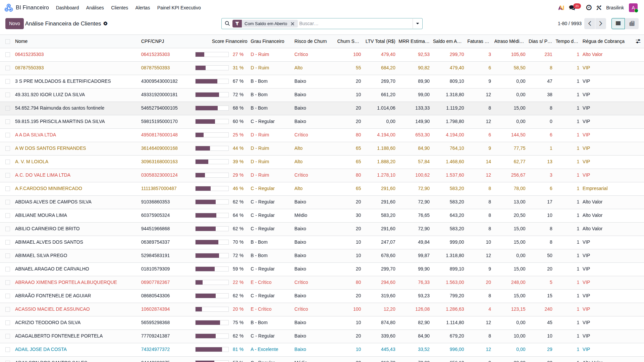The height and width of the screenshot is (362, 644).
Task: Select the checkbox for ABILIANE MOURA LIMA
Action: [x=8, y=216]
